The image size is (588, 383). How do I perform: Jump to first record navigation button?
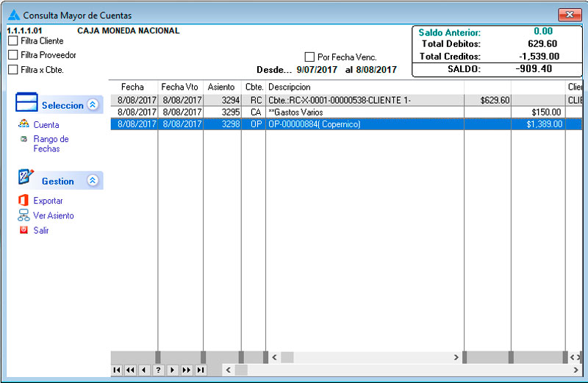pyautogui.click(x=117, y=370)
